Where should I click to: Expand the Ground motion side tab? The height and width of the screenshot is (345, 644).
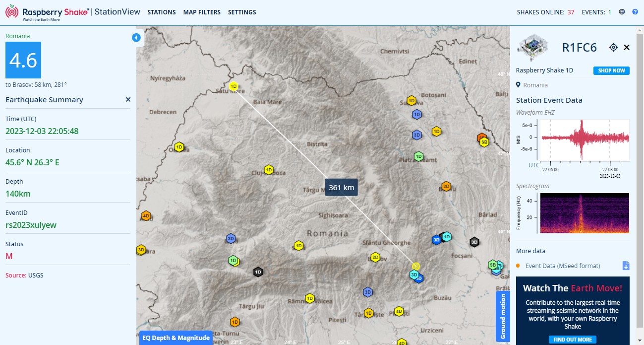point(503,316)
